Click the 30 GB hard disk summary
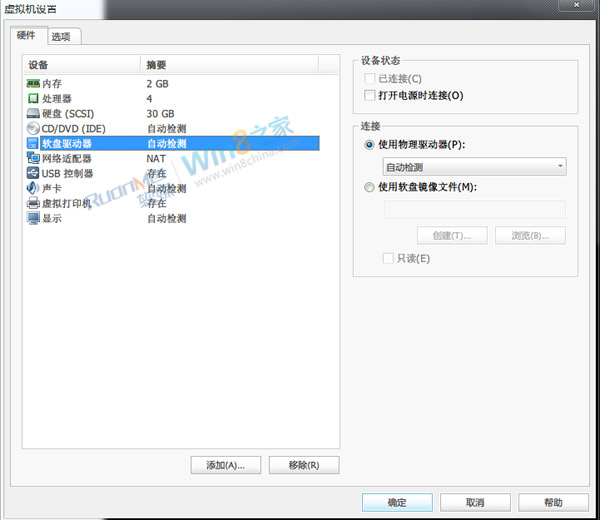600x520 pixels. coord(160,114)
